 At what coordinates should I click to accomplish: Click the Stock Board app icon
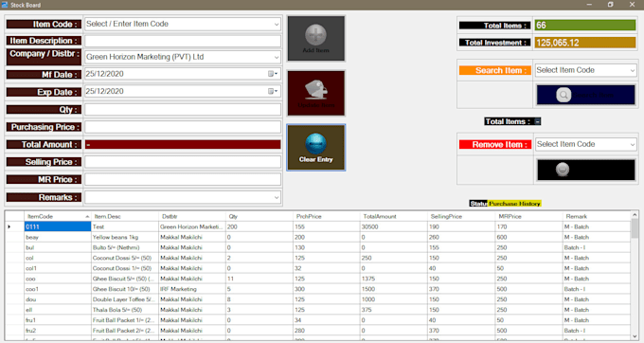pyautogui.click(x=5, y=5)
